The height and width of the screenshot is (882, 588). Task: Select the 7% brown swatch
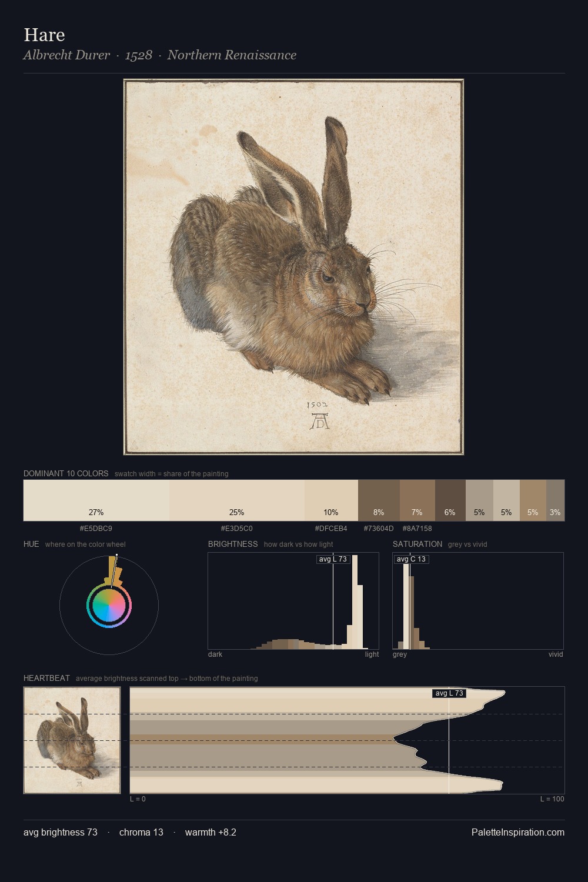click(417, 500)
